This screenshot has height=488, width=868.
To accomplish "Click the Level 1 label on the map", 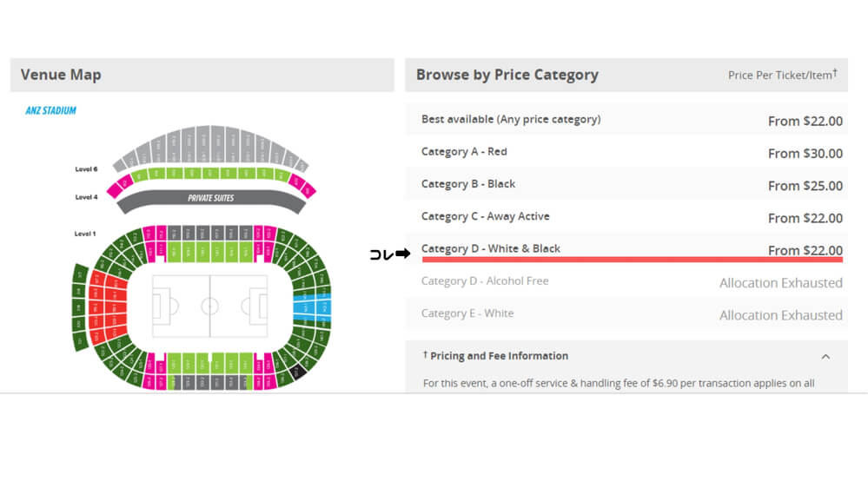I will coord(85,234).
